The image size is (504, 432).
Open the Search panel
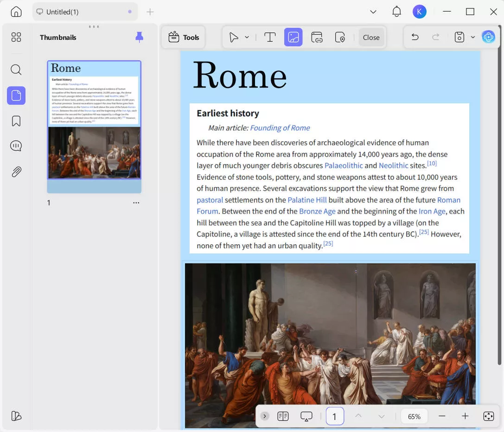16,70
